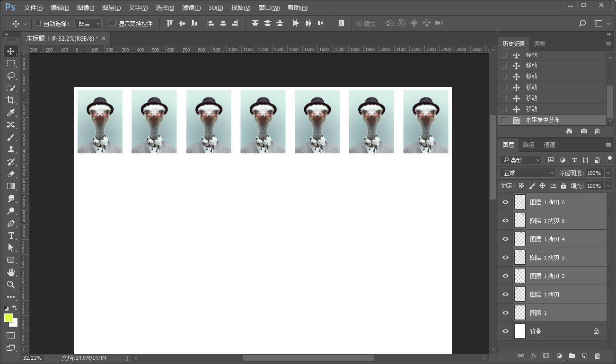Hide layer 图层 1 拷贝 6
The height and width of the screenshot is (364, 616).
(505, 202)
